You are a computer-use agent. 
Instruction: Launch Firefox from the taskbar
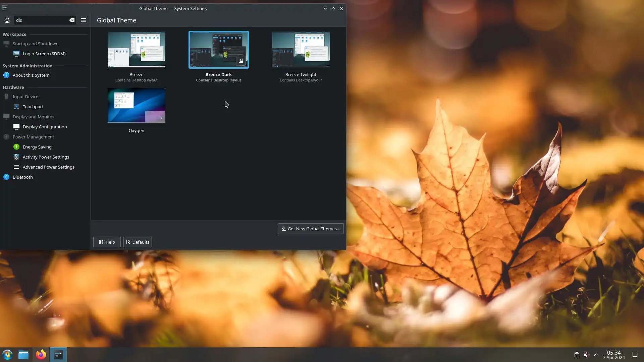coord(41,355)
